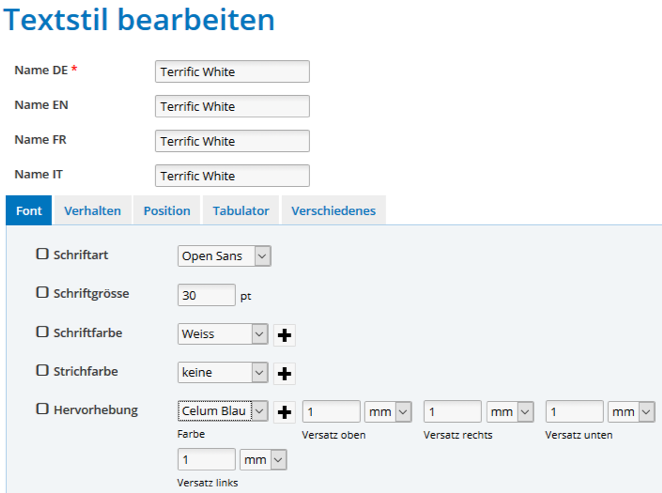This screenshot has height=493, width=662.
Task: Click the Versatz unten value field
Action: click(574, 412)
